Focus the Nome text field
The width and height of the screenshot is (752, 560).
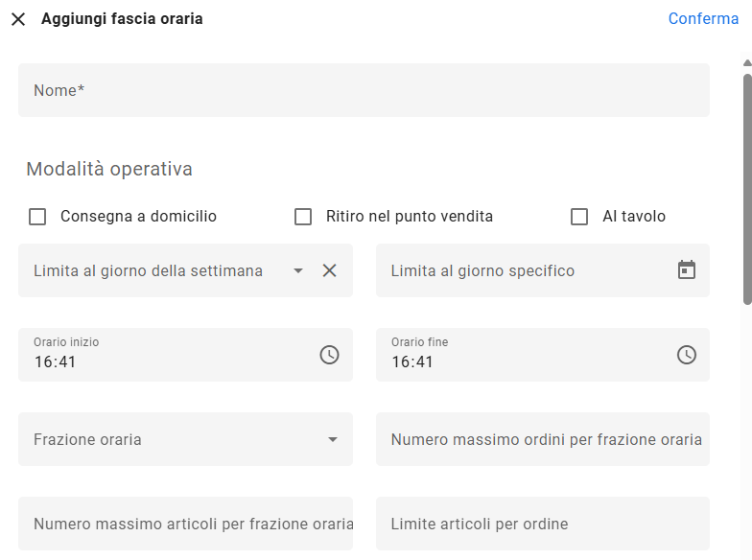point(364,90)
